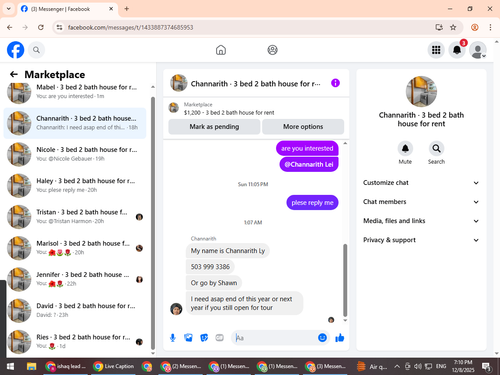Expand Customize chat section

tap(421, 183)
